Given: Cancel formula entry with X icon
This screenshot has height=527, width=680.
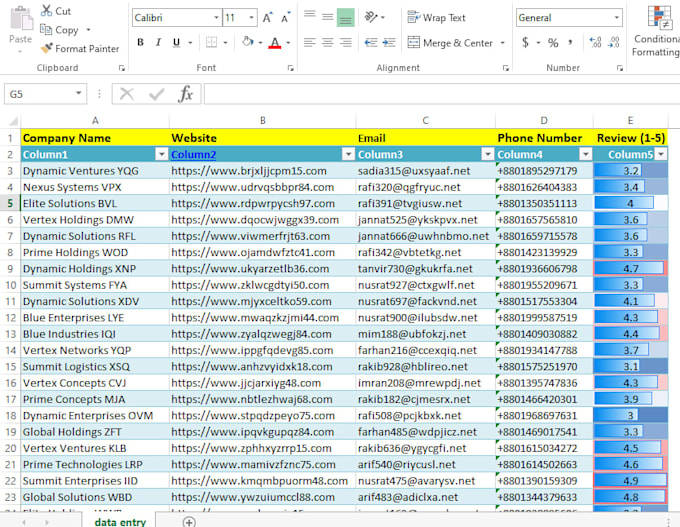Looking at the screenshot, I should click(127, 94).
